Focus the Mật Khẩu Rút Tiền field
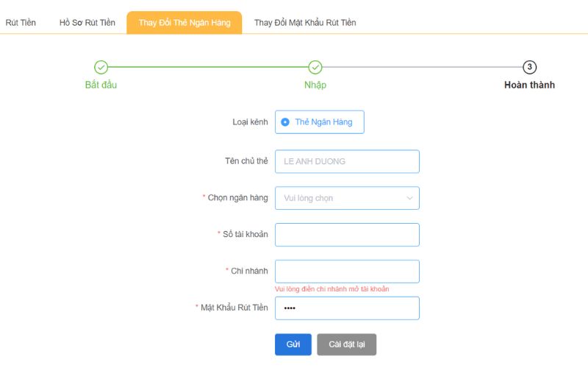 coord(346,308)
